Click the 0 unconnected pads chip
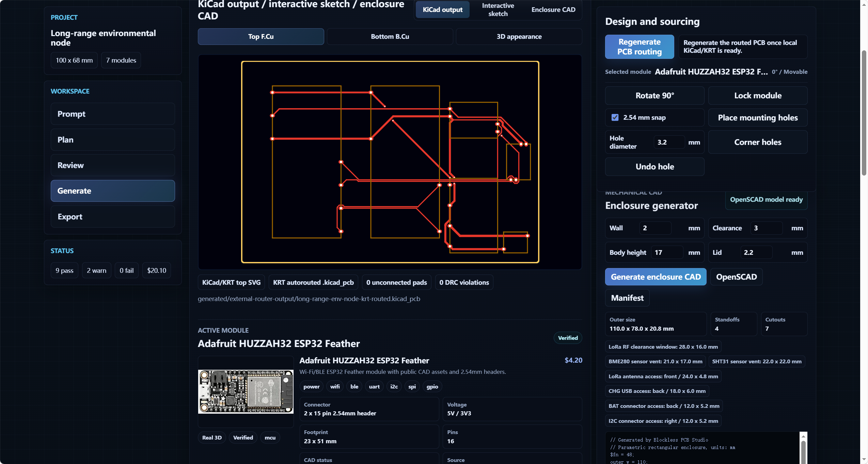This screenshot has height=464, width=868. 396,282
